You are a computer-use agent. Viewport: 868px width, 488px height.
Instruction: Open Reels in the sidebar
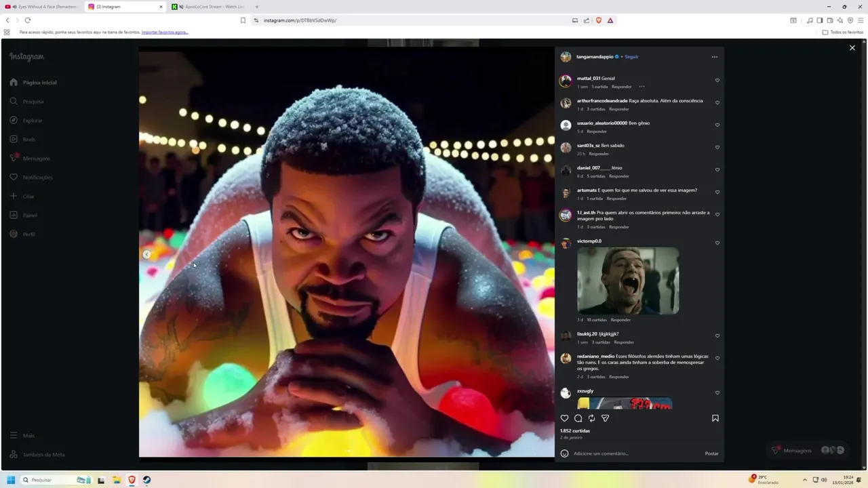point(22,139)
